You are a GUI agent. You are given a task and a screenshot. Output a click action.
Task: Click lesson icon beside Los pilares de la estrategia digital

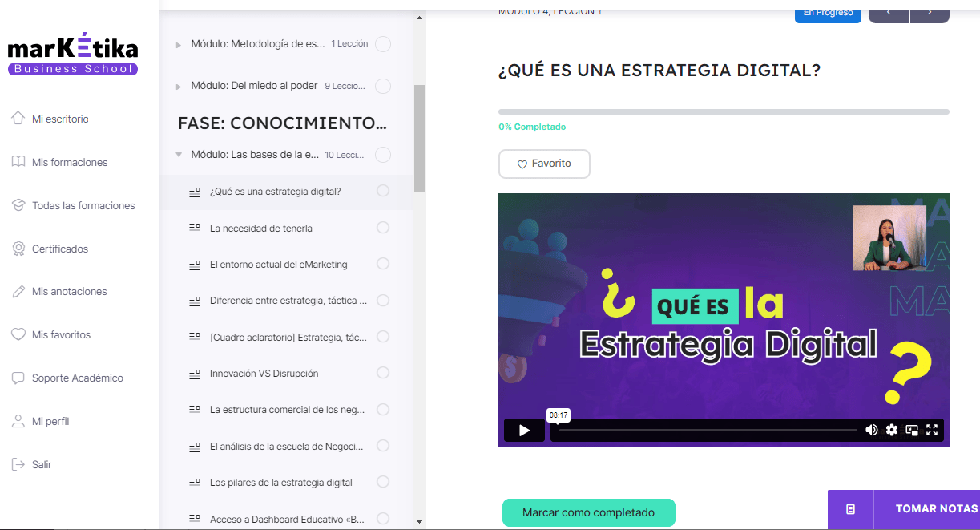click(x=194, y=483)
